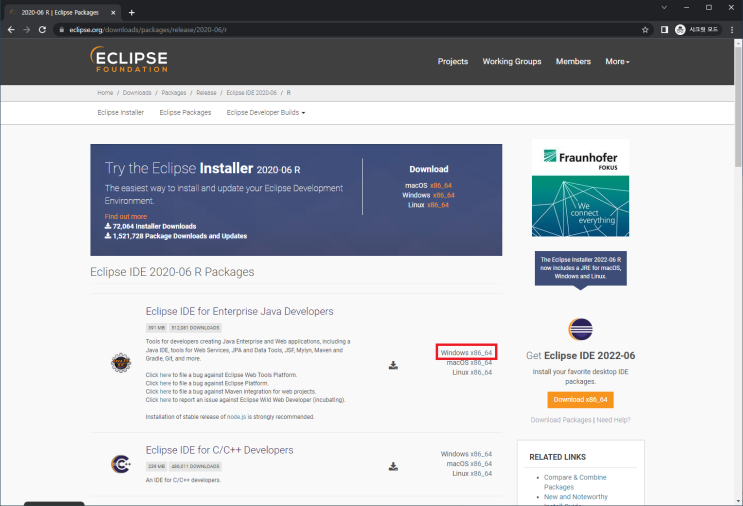Open the Members navigation item
This screenshot has height=506, width=743.
click(573, 61)
